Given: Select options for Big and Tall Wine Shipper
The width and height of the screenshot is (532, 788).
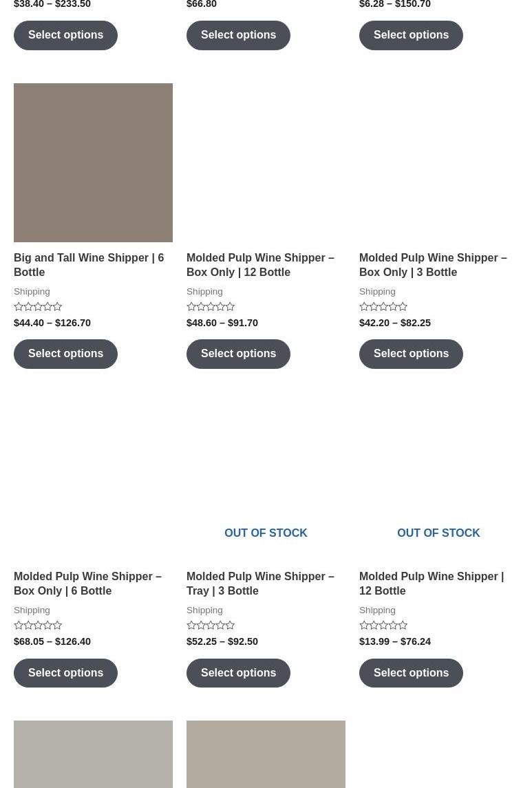Looking at the screenshot, I should point(65,354).
